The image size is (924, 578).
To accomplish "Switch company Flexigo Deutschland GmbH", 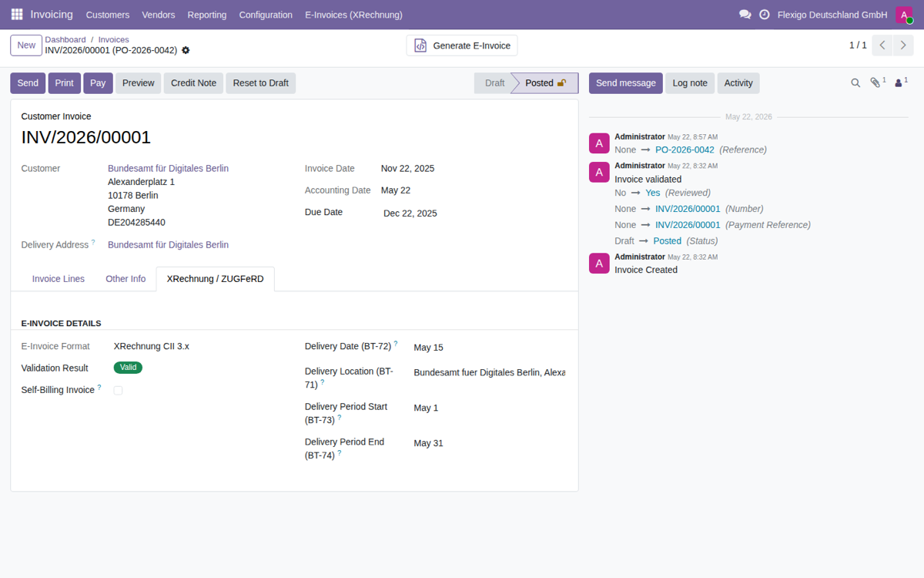I will (832, 15).
